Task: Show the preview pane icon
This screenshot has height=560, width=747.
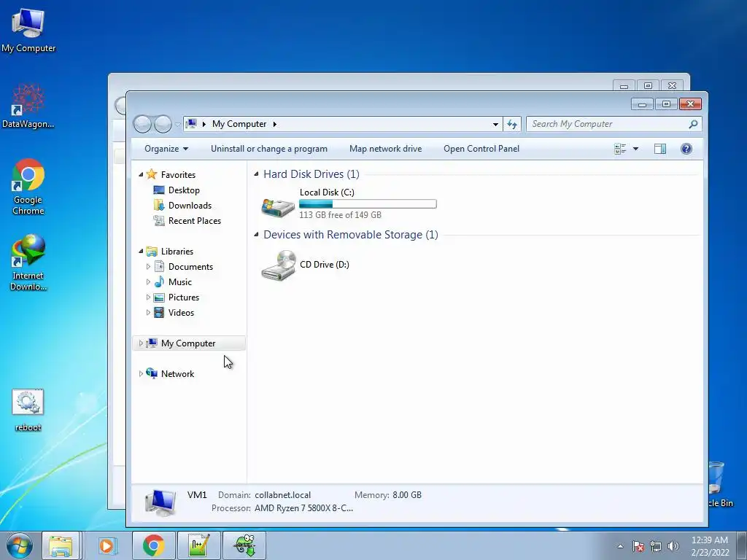Action: click(x=659, y=149)
